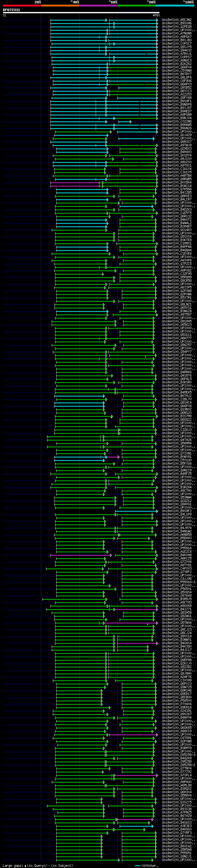Open hit UniRef100_B2KZK2
The width and height of the screenshot is (197, 868).
point(177,64)
